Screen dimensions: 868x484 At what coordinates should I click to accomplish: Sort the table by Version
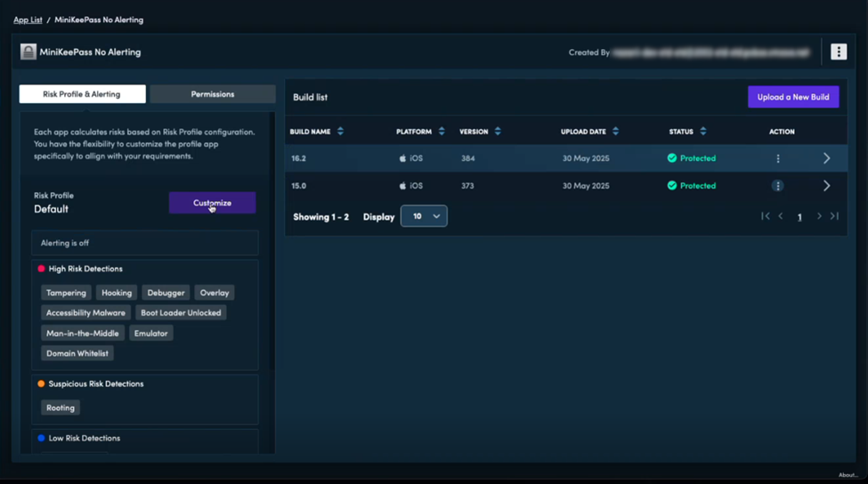tap(498, 132)
